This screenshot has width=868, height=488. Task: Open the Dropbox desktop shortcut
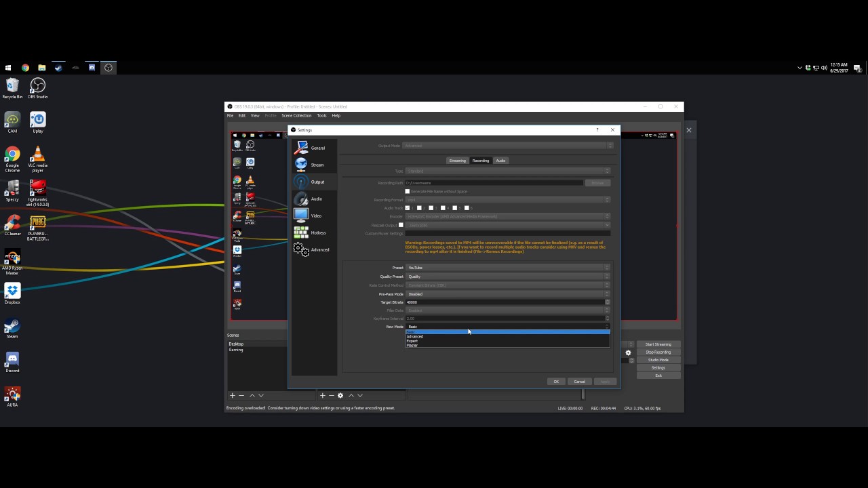click(x=12, y=294)
